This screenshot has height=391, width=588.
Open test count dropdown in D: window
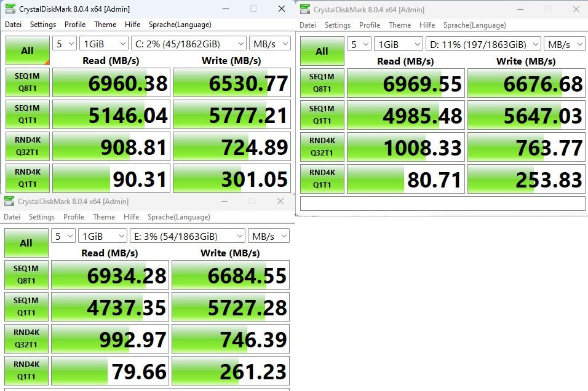(x=359, y=44)
